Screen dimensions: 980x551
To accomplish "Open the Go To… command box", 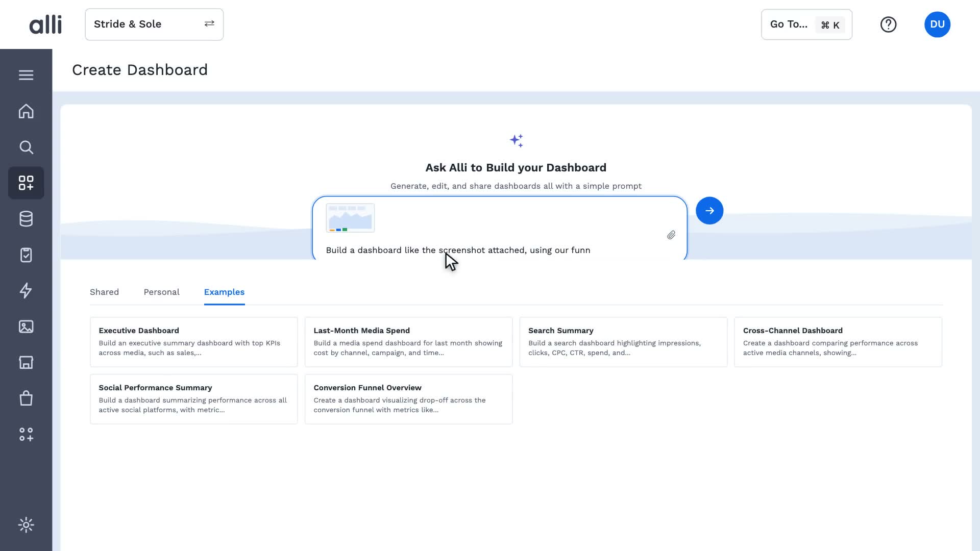I will [x=806, y=24].
